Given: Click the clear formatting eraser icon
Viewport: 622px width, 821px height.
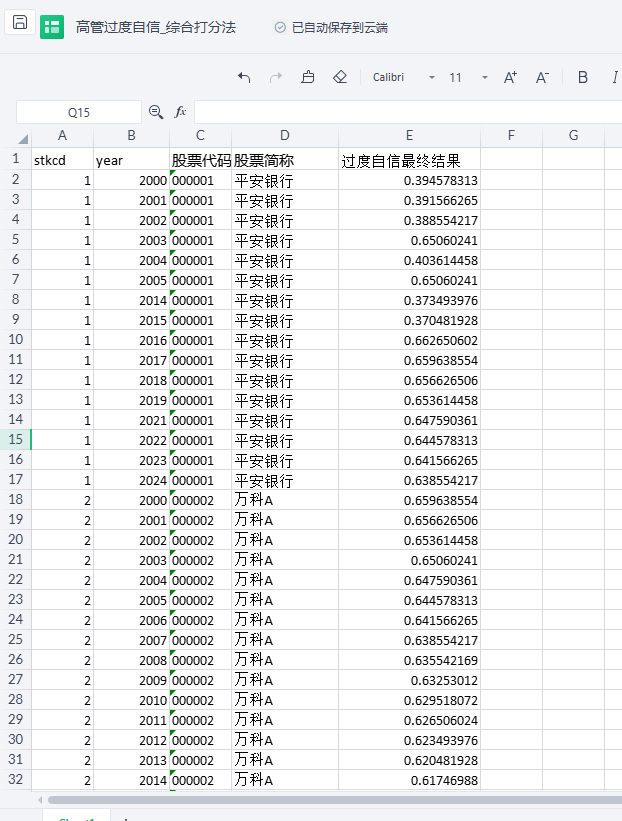Looking at the screenshot, I should 340,77.
